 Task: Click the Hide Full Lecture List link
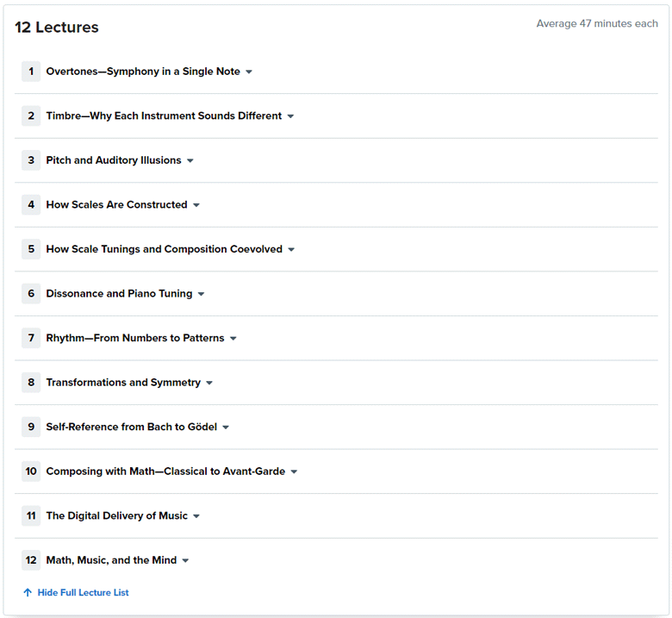84,592
